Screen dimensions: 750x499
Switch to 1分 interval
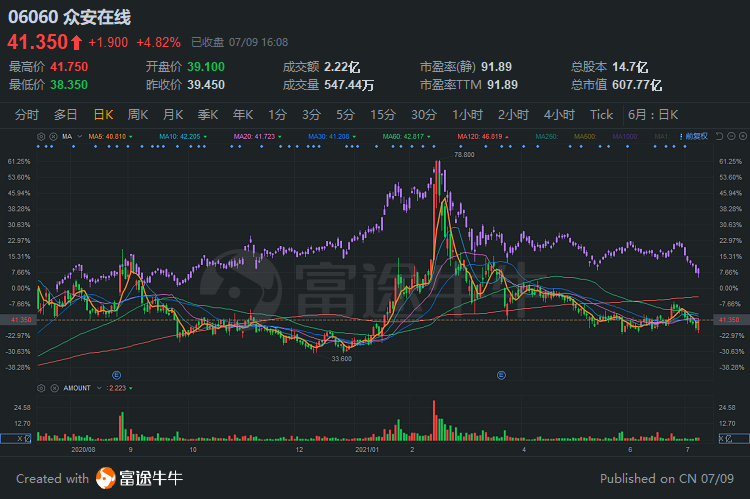pos(277,115)
